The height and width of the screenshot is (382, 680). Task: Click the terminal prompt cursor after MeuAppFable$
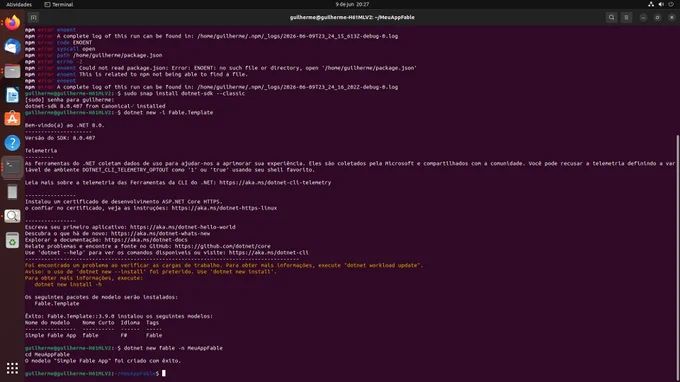click(x=163, y=373)
